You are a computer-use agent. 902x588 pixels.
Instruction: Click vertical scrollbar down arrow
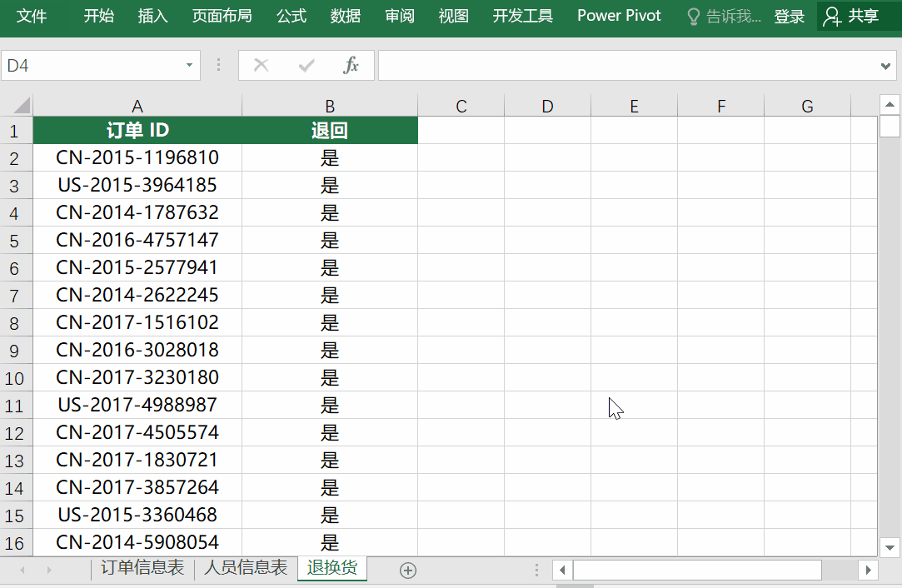(890, 548)
